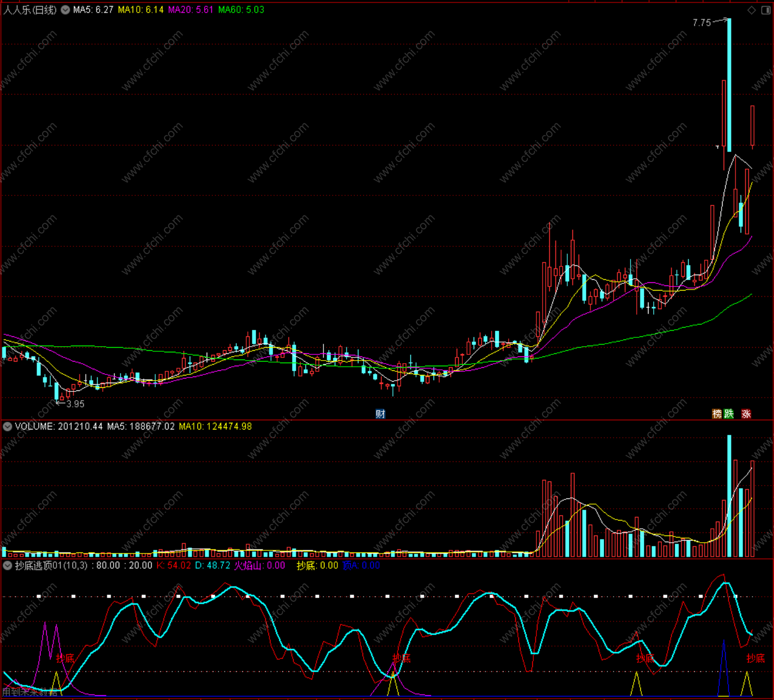This screenshot has height=700, width=774.
Task: Click the VOLUME: 201210.44 label
Action: click(59, 426)
